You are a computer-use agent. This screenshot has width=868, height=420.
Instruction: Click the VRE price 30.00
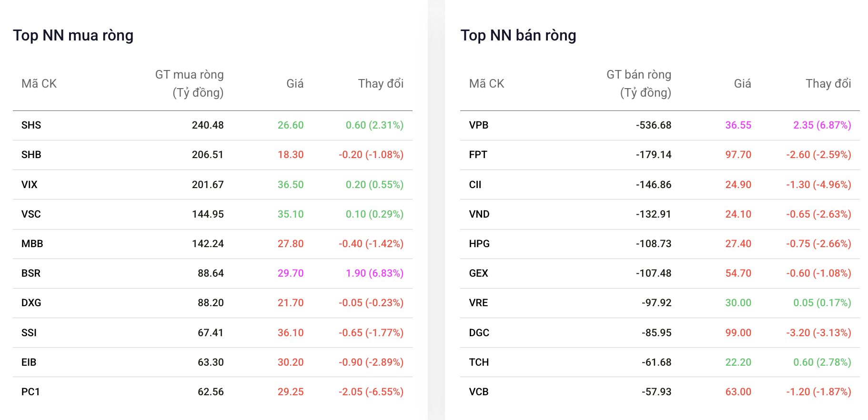[738, 303]
